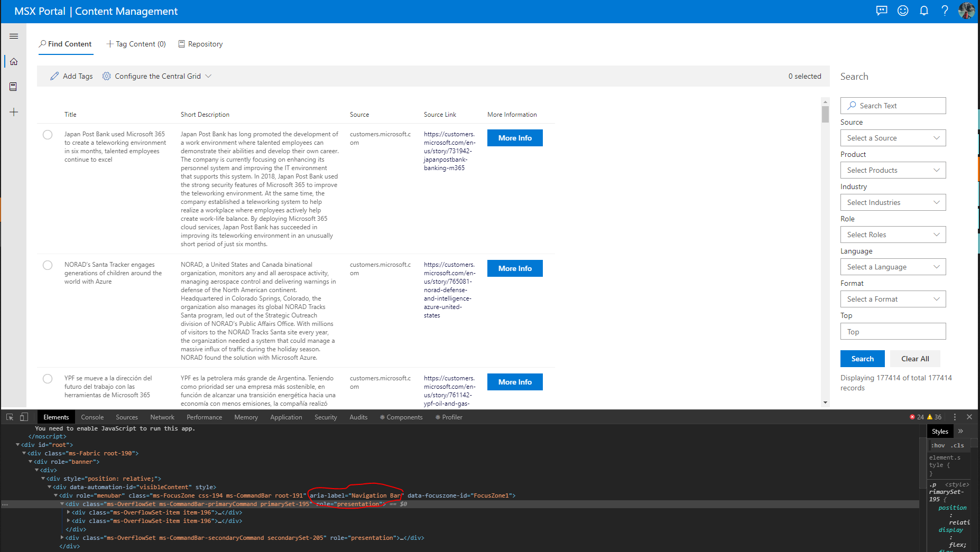
Task: Click More Info for YPF row
Action: (515, 382)
